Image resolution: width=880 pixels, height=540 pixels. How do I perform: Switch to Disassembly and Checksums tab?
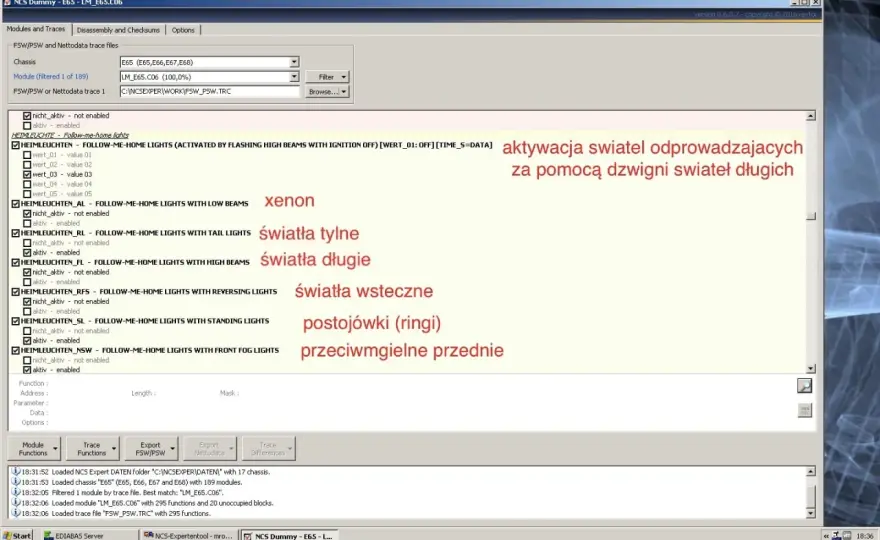[118, 30]
